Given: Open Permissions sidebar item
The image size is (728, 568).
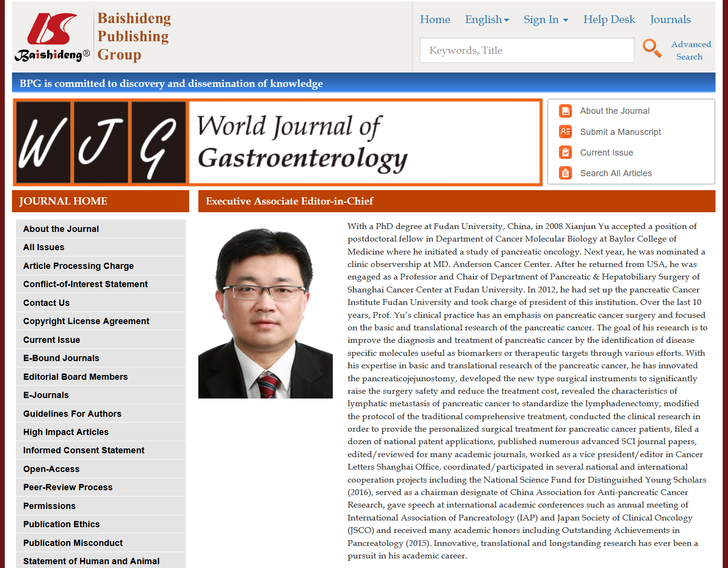Looking at the screenshot, I should point(101,506).
